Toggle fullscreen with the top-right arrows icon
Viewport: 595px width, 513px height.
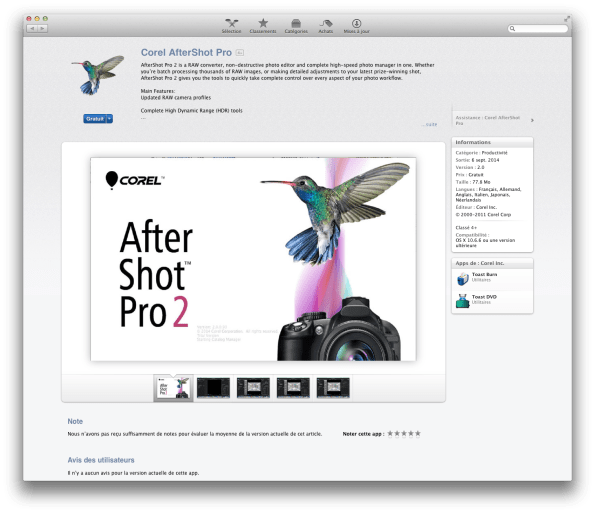pyautogui.click(x=567, y=18)
